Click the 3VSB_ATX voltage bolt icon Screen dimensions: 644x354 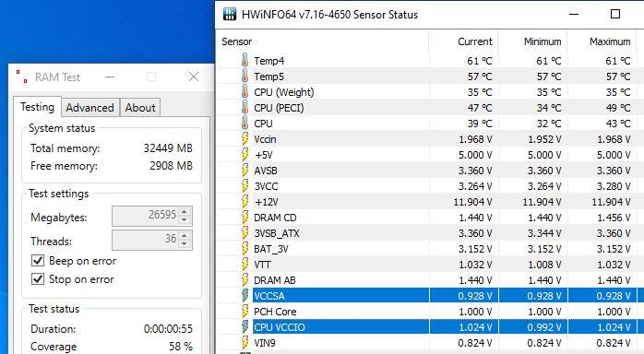[x=244, y=233]
